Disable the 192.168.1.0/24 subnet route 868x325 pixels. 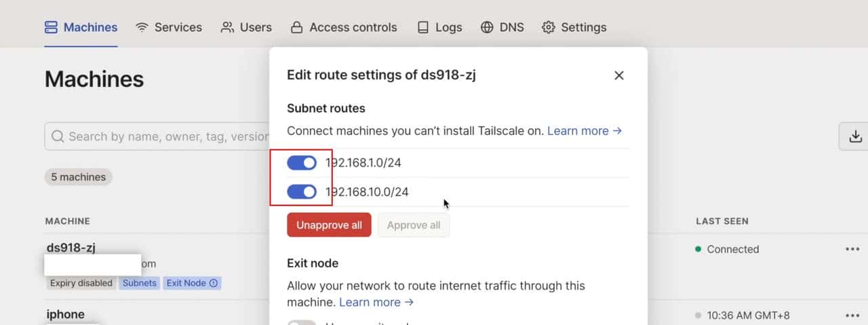point(302,163)
